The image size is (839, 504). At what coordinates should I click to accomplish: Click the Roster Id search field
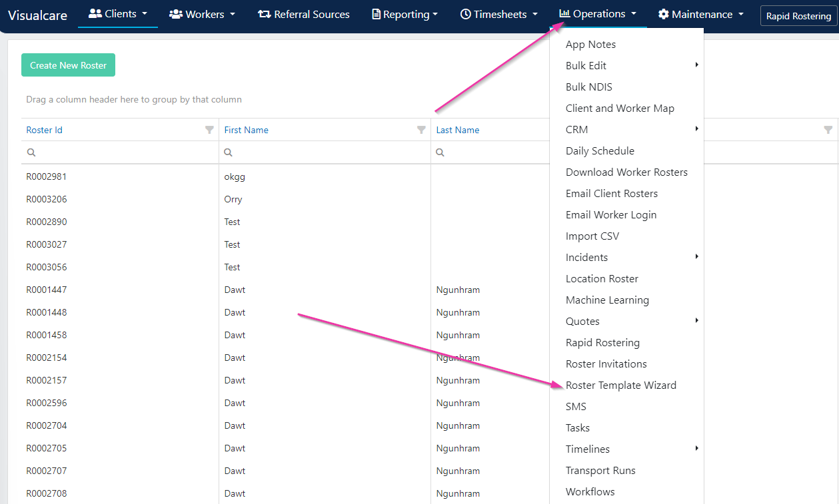(x=120, y=152)
